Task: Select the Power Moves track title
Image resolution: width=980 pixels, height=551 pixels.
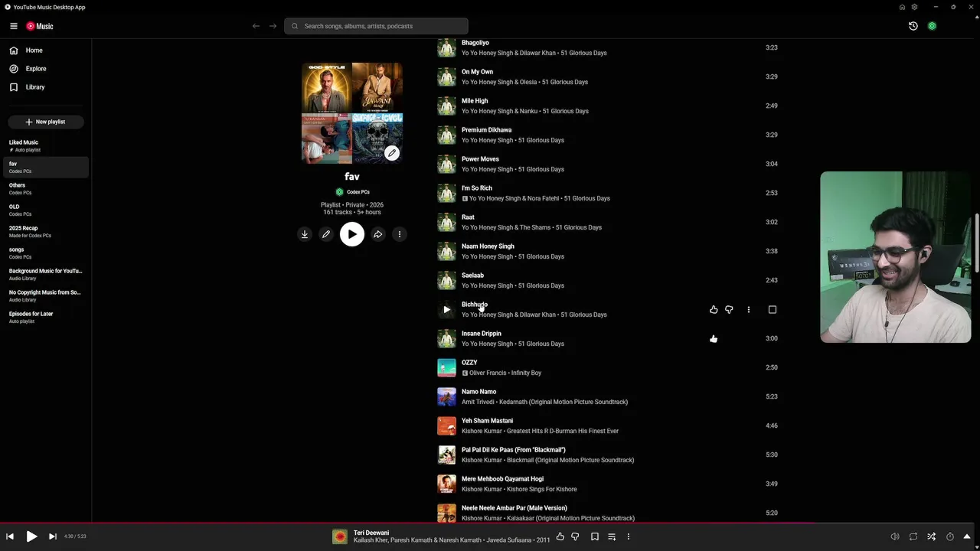Action: point(480,159)
